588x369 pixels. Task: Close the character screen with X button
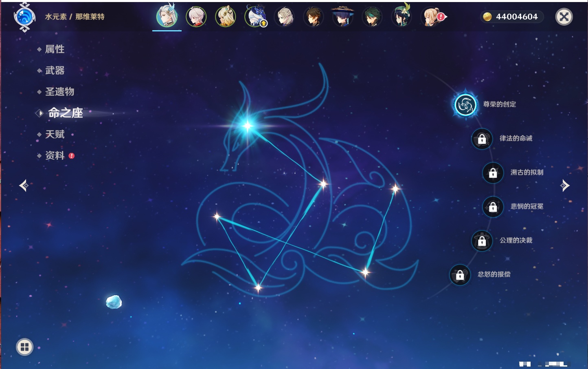coord(564,17)
